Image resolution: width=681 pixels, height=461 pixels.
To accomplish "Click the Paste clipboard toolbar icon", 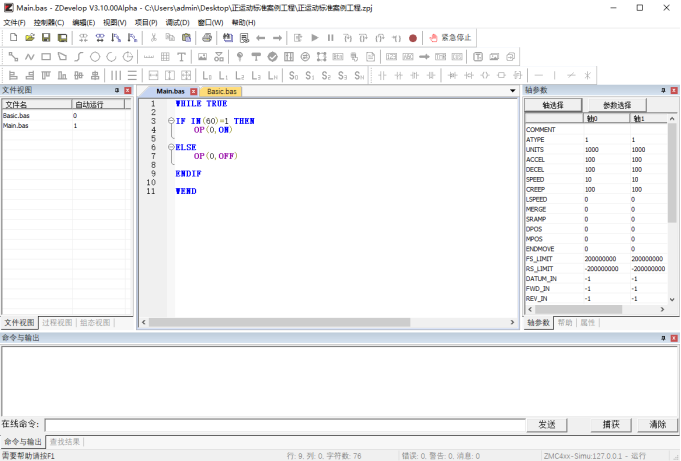I will 186,38.
